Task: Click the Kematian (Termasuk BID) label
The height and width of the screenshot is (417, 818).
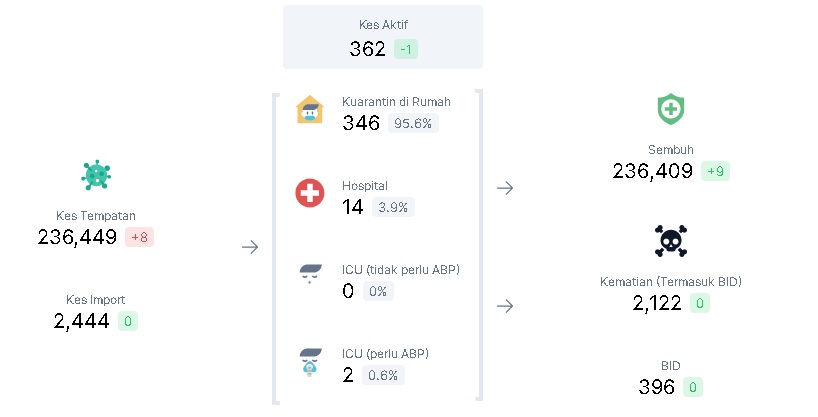Action: pos(671,282)
